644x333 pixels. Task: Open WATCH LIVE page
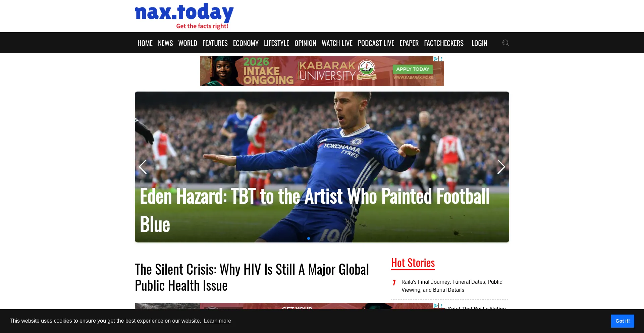(337, 43)
